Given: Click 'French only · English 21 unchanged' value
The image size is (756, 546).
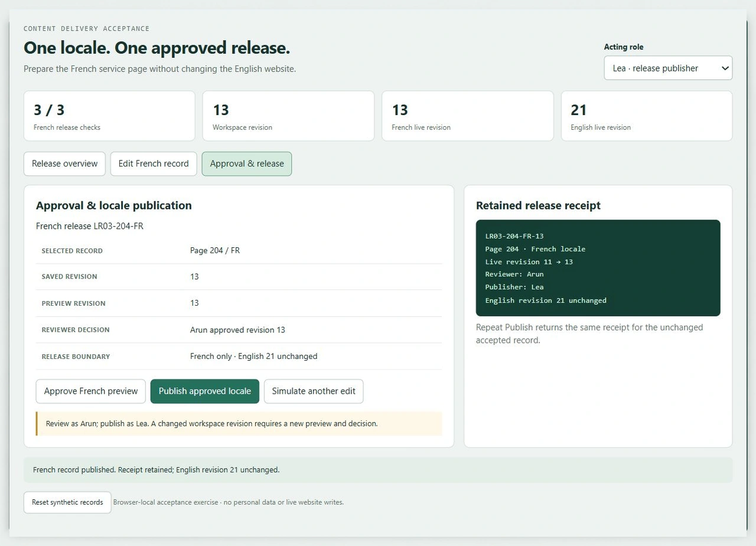Looking at the screenshot, I should pyautogui.click(x=253, y=357).
